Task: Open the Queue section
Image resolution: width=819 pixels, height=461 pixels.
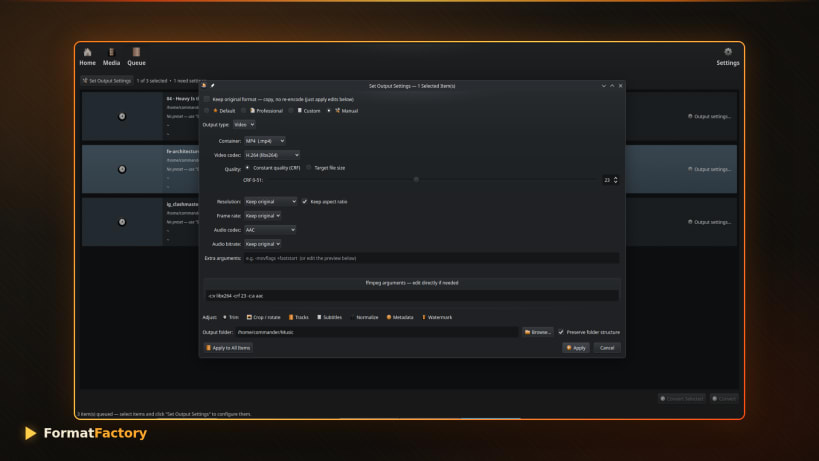Action: 136,57
